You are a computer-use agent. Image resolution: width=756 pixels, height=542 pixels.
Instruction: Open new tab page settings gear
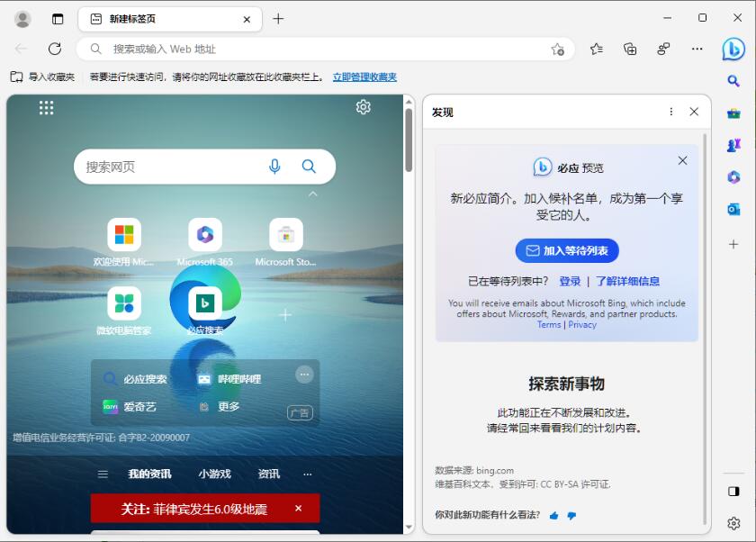click(363, 106)
